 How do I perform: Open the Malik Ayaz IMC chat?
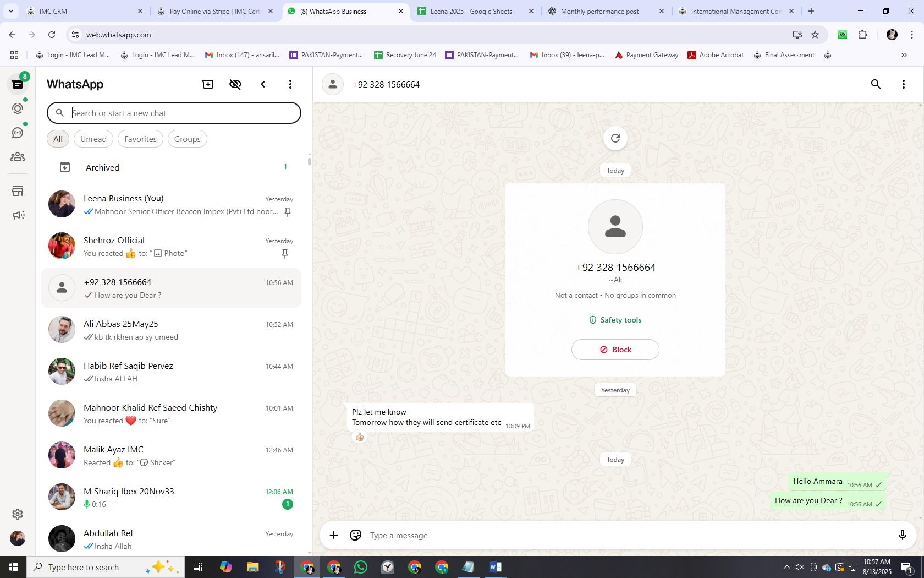pos(172,455)
